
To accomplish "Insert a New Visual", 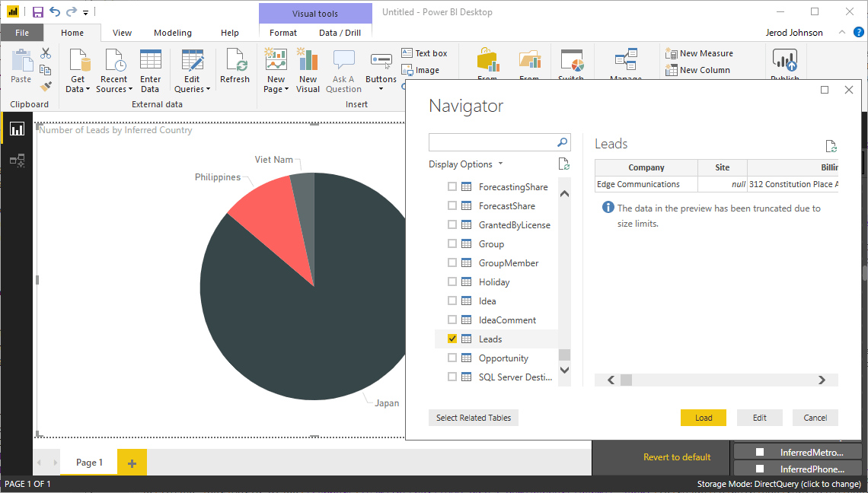I will click(x=308, y=70).
